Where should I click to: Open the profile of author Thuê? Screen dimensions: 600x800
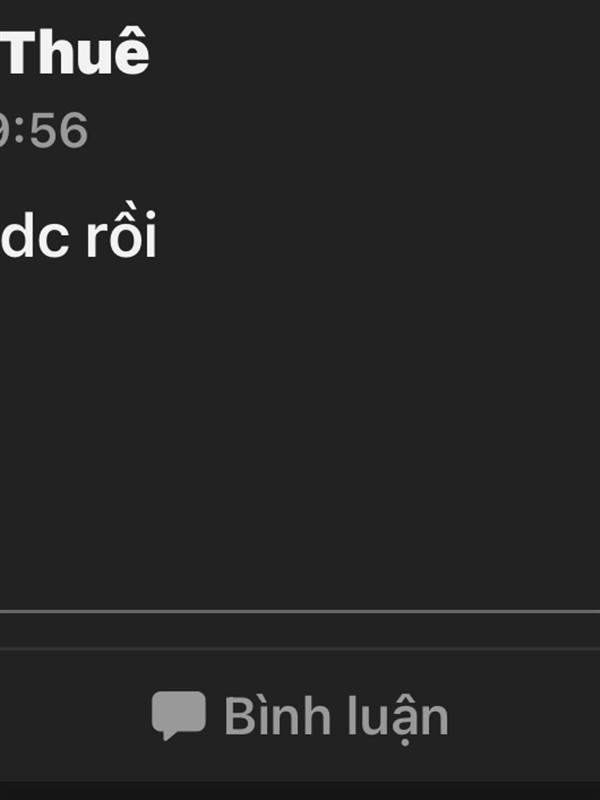(75, 52)
